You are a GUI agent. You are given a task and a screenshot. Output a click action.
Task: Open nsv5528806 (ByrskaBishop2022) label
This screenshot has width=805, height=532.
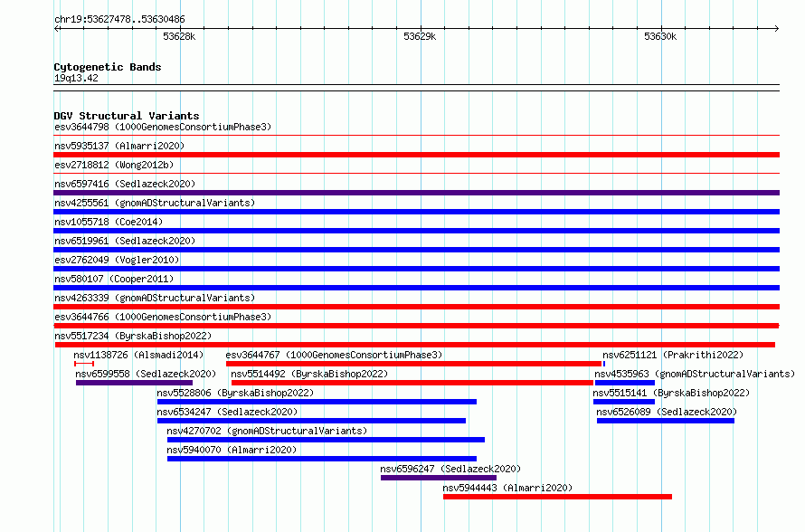(x=235, y=393)
